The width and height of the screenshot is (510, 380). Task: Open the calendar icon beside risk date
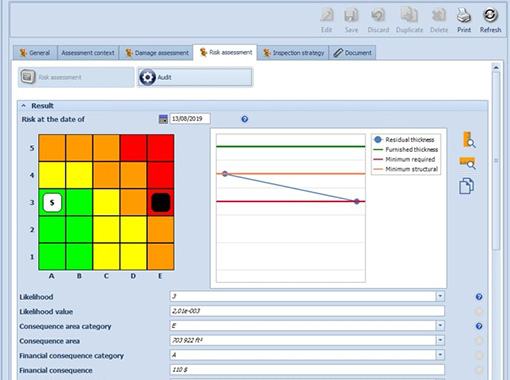[163, 119]
